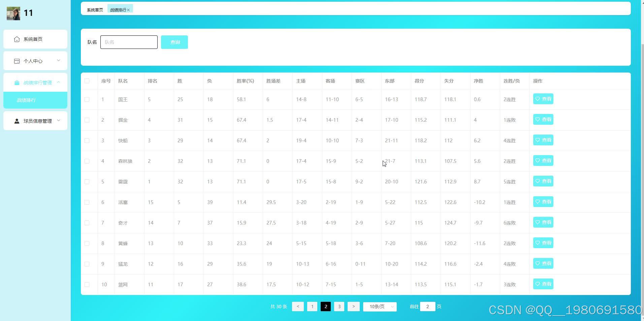
Task: Check the row for 雷霆
Action: tap(87, 182)
